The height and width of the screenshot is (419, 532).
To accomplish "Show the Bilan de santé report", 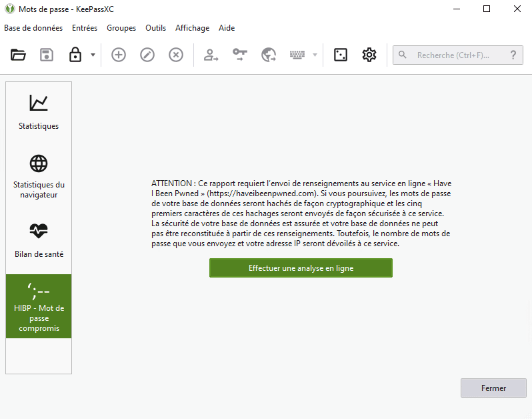I will coord(39,240).
